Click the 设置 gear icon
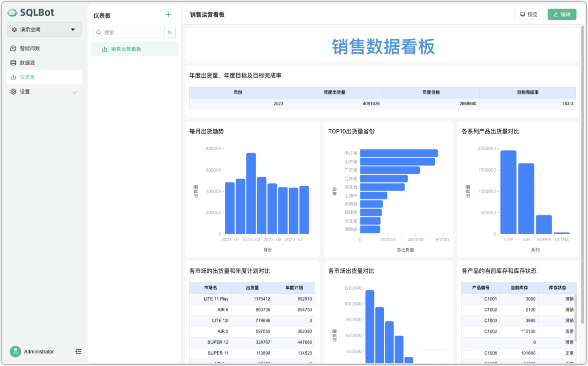The image size is (588, 366). point(14,91)
